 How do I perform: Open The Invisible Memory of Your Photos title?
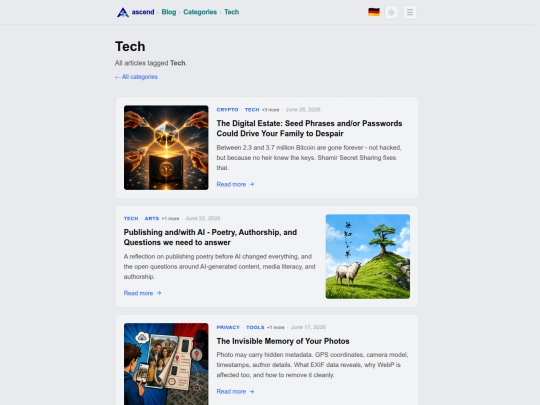[283, 341]
